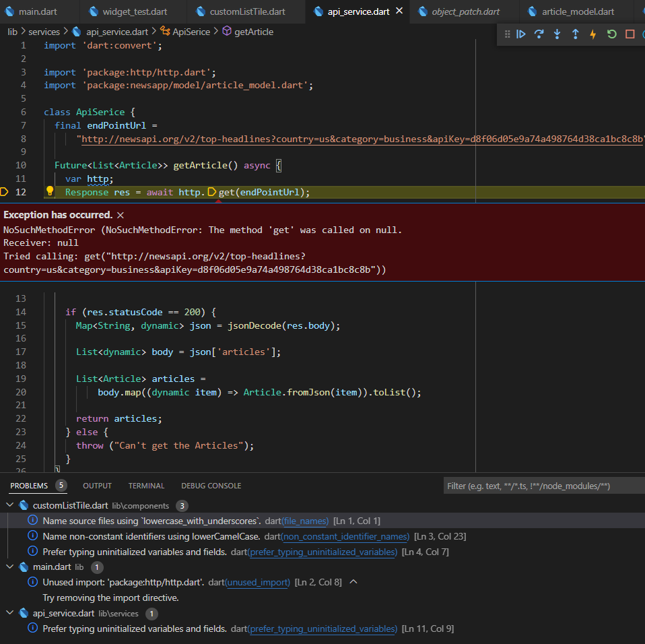Click the debug Restart icon
Viewport: 645px width, 644px height.
[x=612, y=34]
